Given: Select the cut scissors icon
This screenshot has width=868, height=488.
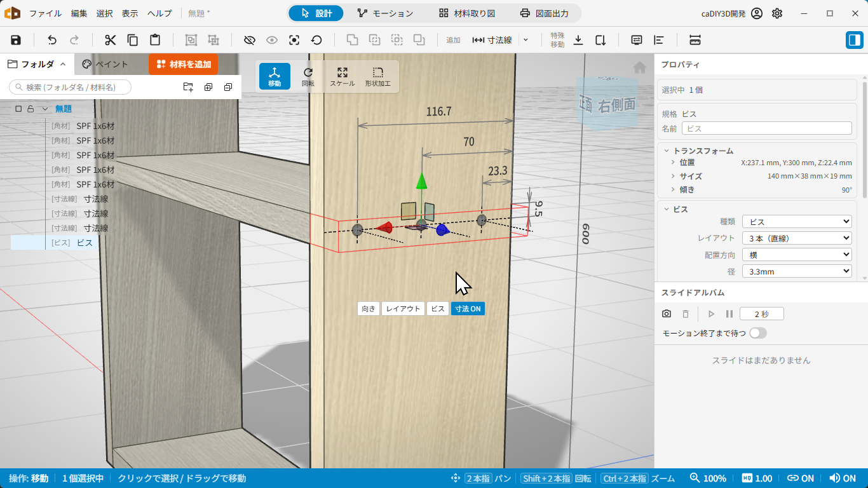Looking at the screenshot, I should (x=111, y=40).
